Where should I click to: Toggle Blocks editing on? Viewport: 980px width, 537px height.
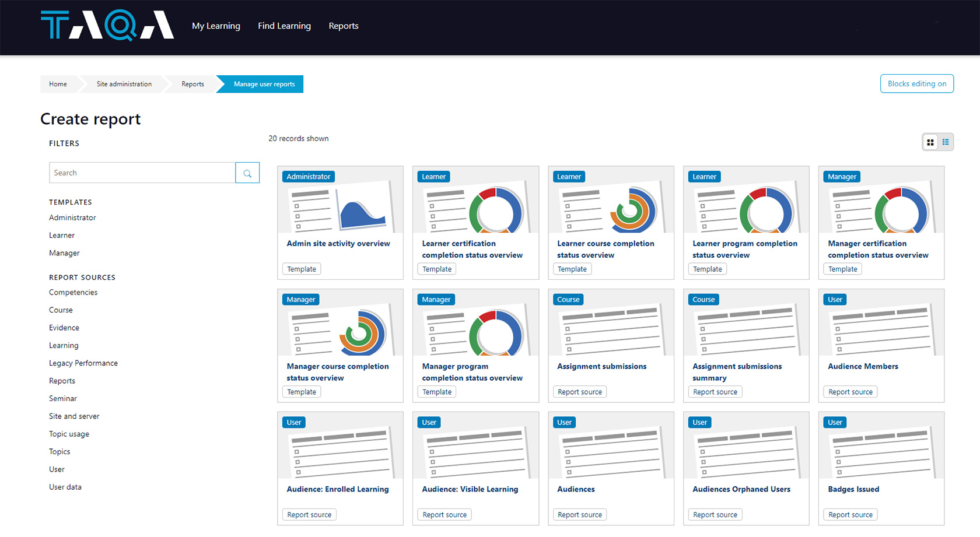click(x=916, y=84)
